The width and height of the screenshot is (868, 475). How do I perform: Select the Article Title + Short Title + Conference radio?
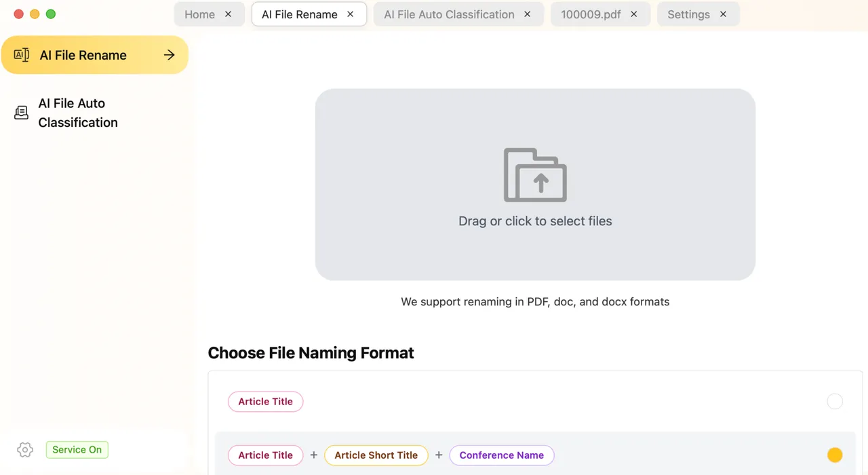coord(835,455)
